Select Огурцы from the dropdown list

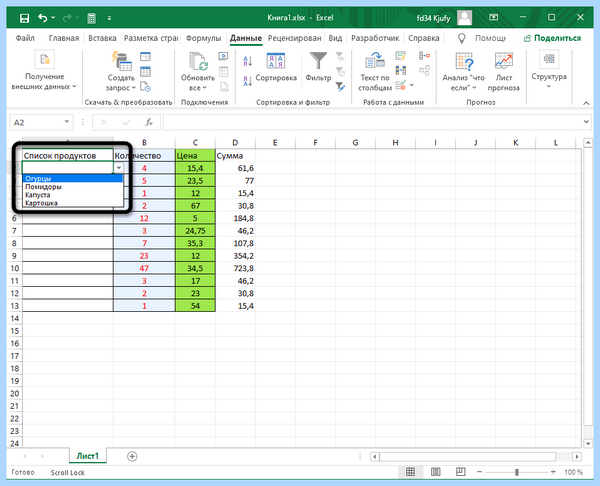coord(73,179)
